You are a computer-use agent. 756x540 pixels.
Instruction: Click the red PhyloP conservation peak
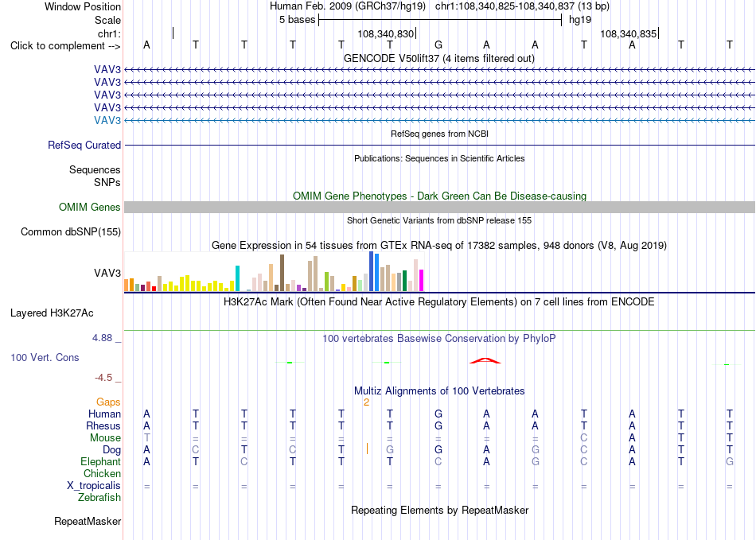pos(485,360)
